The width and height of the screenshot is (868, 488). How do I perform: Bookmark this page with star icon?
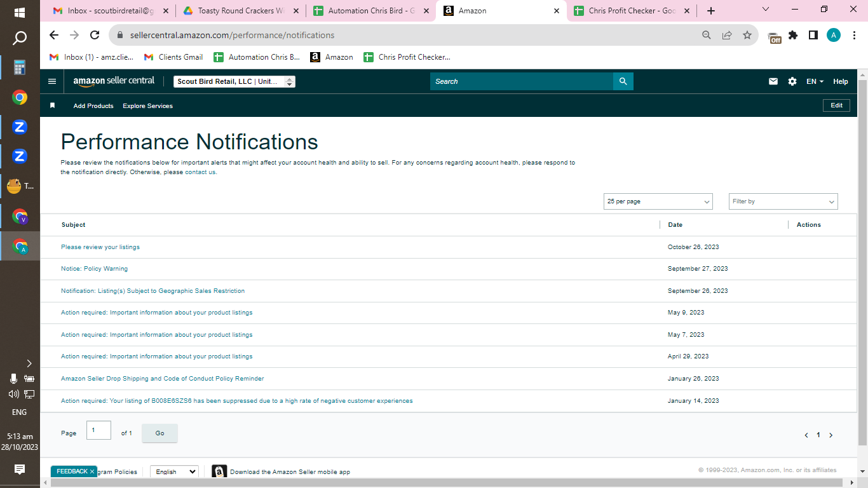(747, 36)
